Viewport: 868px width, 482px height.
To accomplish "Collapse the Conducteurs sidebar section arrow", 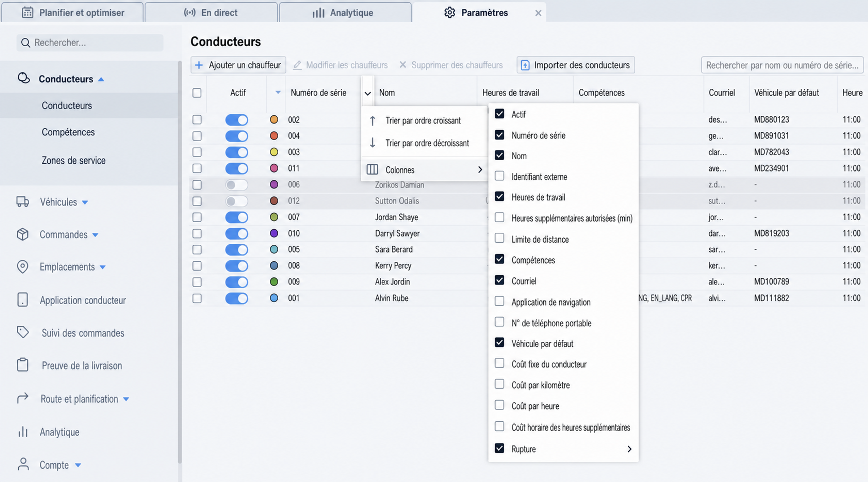I will pos(101,80).
